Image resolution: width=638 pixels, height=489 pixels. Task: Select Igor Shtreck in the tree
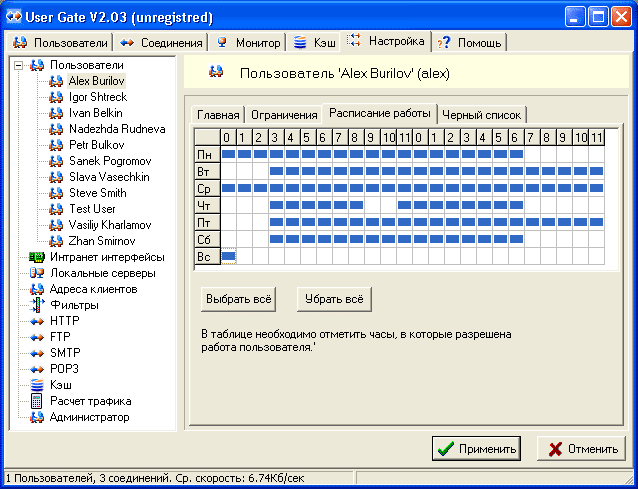[98, 97]
